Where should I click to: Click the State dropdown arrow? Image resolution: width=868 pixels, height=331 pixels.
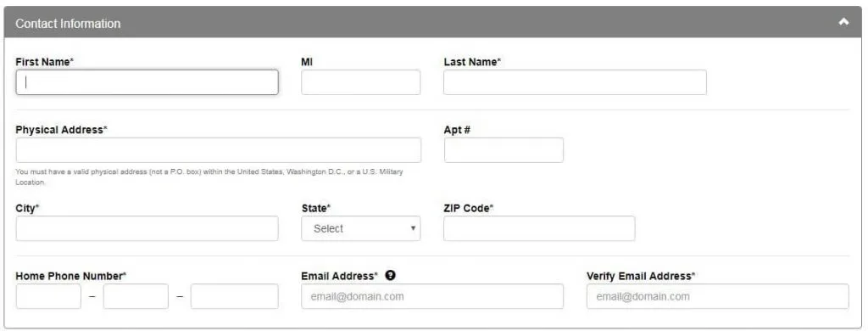413,228
